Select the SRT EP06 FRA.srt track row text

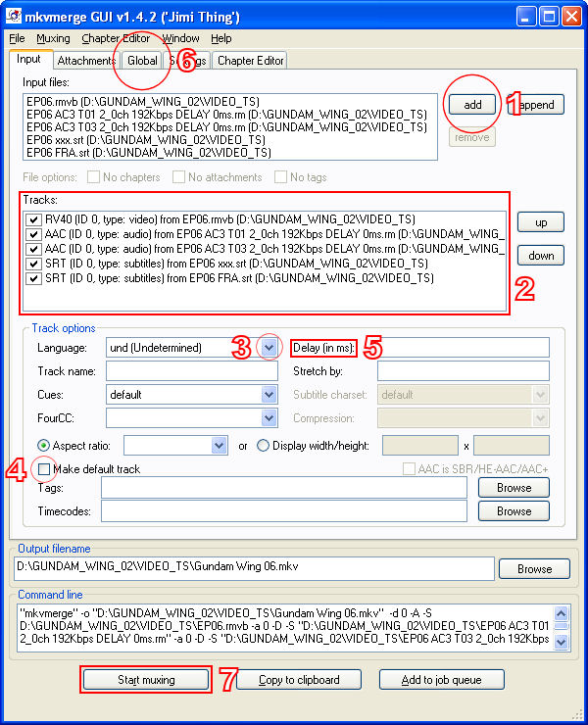coord(239,278)
